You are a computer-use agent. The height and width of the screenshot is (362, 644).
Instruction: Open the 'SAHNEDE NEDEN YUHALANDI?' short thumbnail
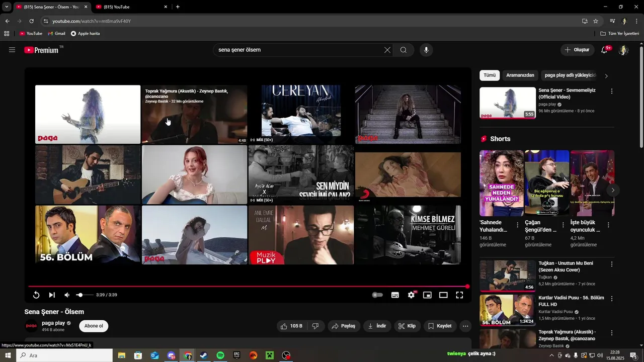502,184
